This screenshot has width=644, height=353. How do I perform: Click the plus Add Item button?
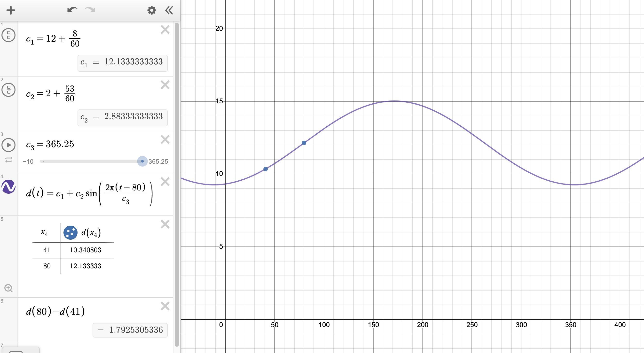pyautogui.click(x=10, y=10)
